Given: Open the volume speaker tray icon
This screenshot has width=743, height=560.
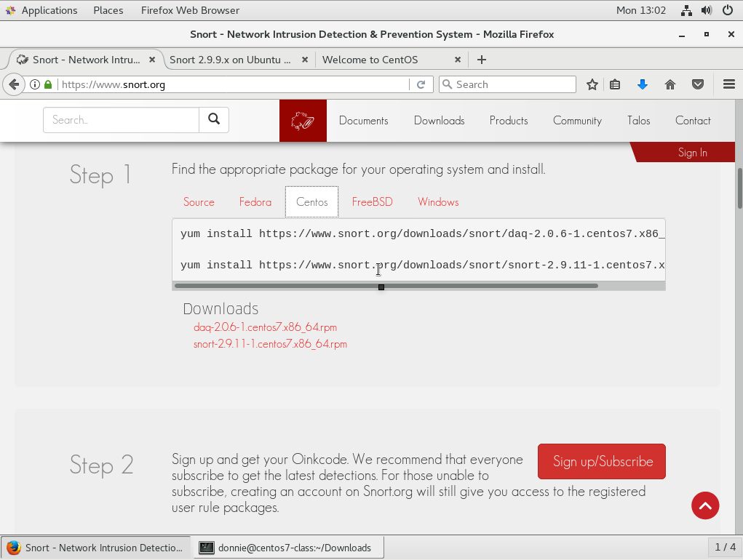Looking at the screenshot, I should coord(707,10).
